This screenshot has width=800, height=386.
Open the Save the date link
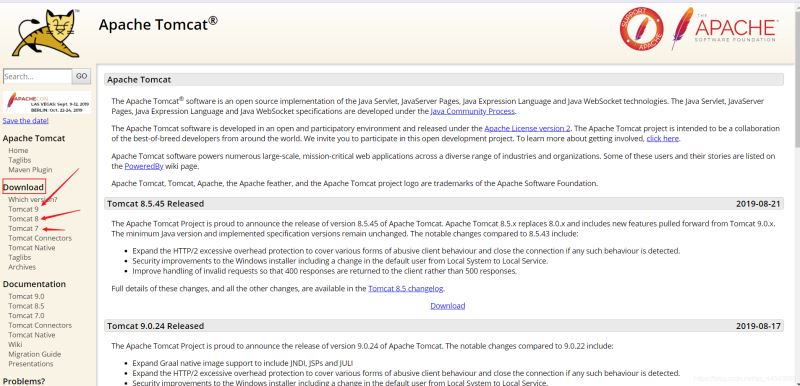(26, 121)
